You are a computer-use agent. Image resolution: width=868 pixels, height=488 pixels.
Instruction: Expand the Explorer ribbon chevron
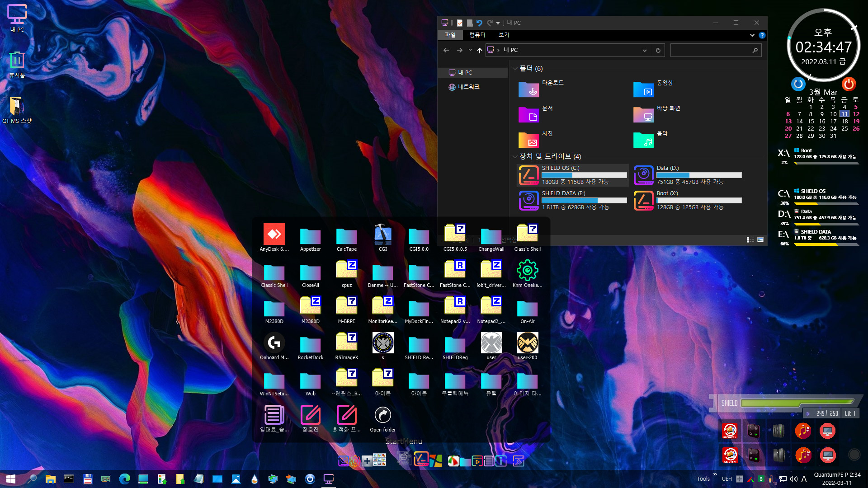click(752, 35)
